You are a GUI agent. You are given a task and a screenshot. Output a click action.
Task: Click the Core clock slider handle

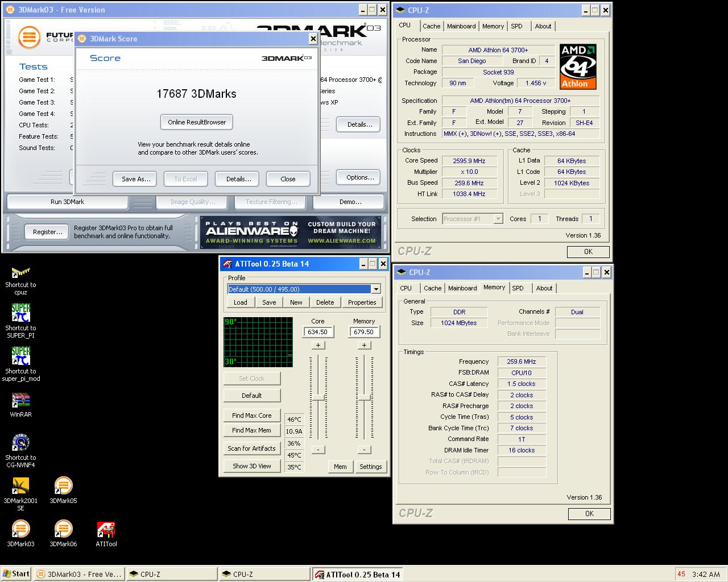coord(318,398)
